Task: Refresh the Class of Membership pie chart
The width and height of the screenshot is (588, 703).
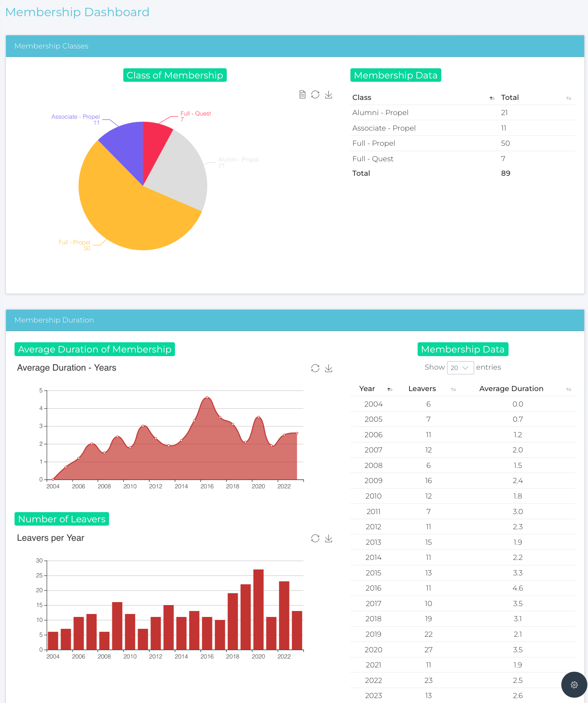Action: point(315,95)
